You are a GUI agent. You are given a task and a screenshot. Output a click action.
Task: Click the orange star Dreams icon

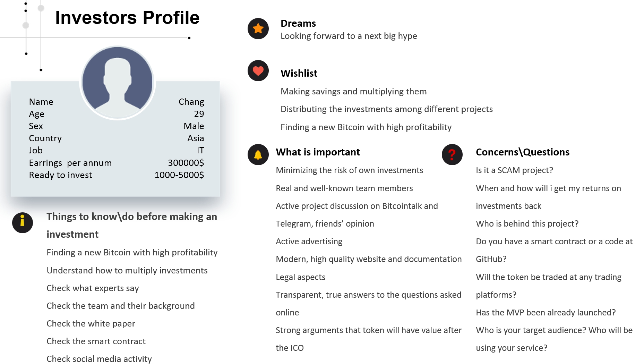tap(258, 29)
